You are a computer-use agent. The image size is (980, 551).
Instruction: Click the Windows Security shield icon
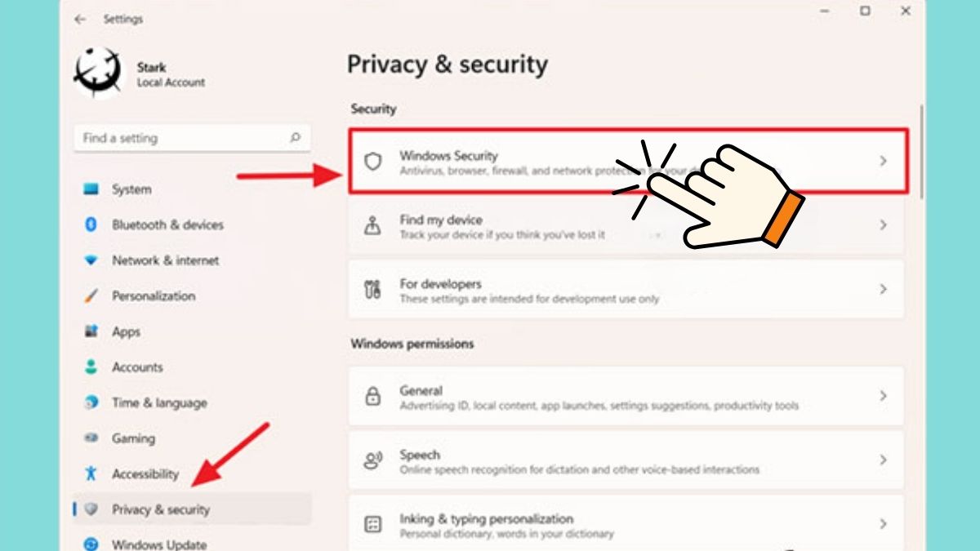click(375, 161)
